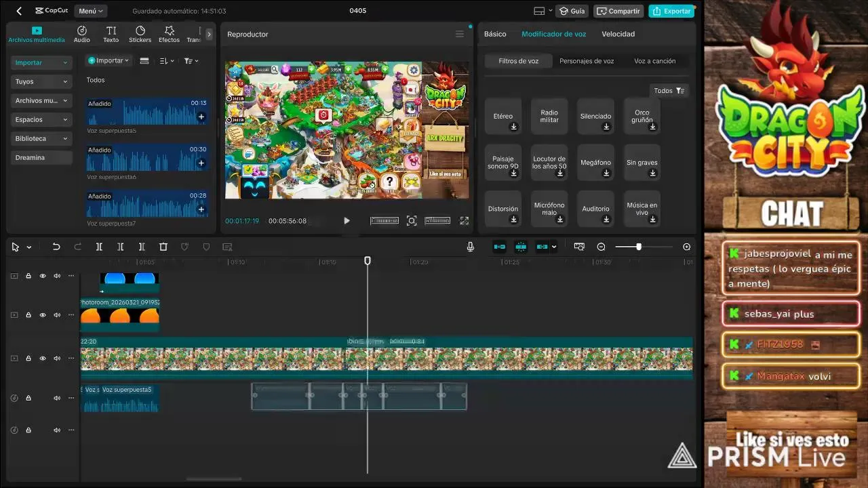868x488 pixels.
Task: Open the selection tool dropdown arrow
Action: pos(29,247)
